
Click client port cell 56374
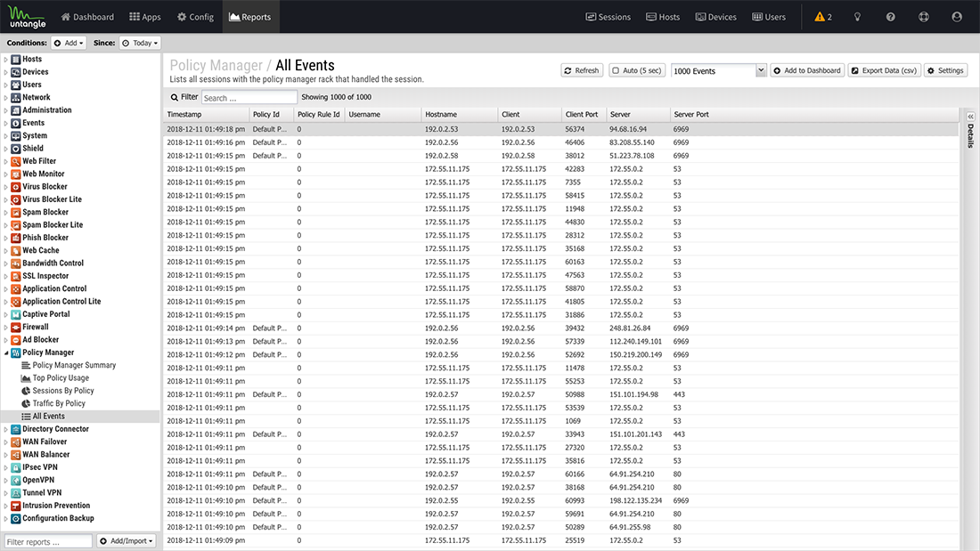point(575,129)
